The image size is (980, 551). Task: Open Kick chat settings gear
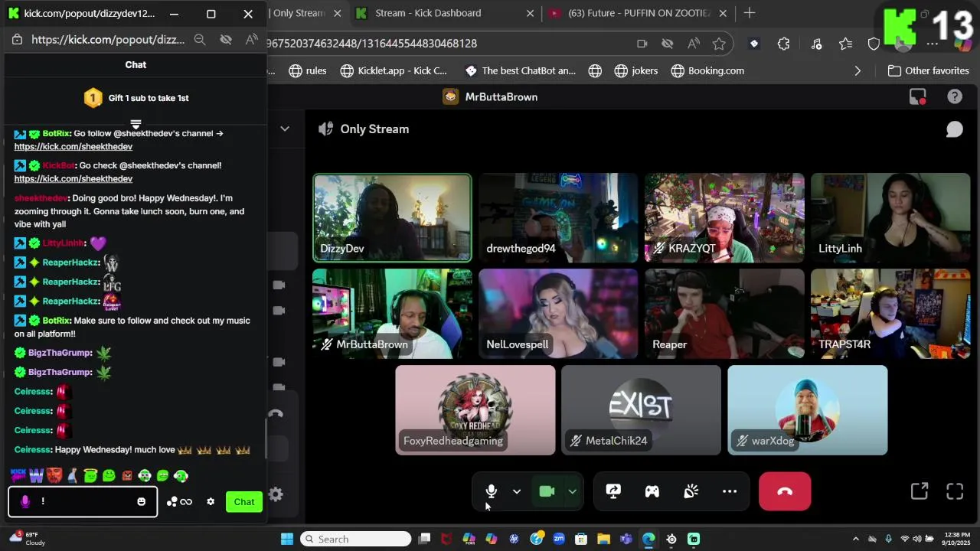211,502
